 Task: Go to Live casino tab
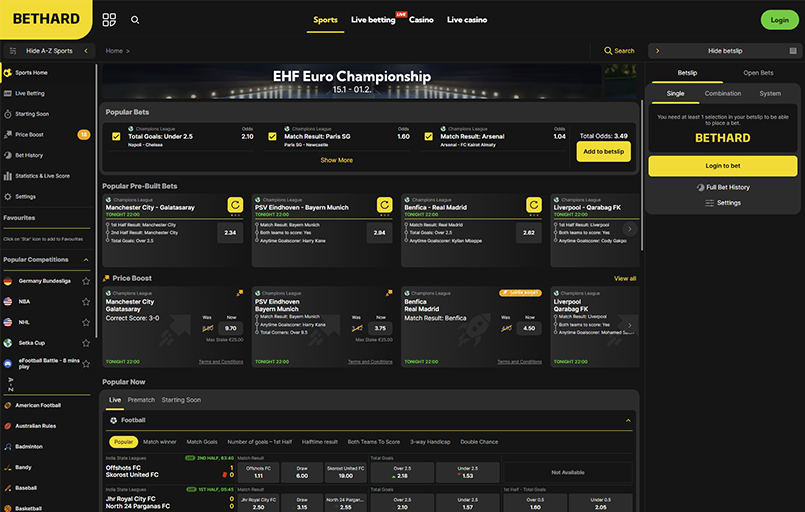[x=467, y=20]
